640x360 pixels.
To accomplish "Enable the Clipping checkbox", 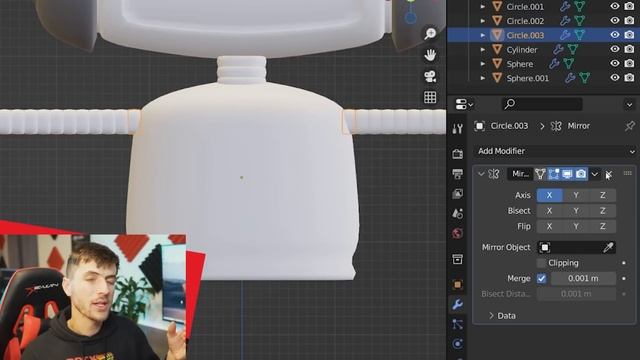I will (541, 263).
